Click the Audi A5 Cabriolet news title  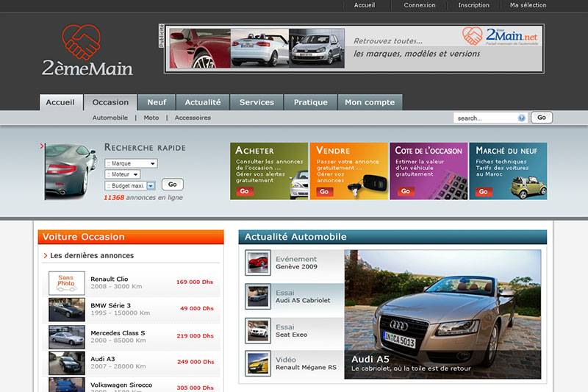pos(303,301)
